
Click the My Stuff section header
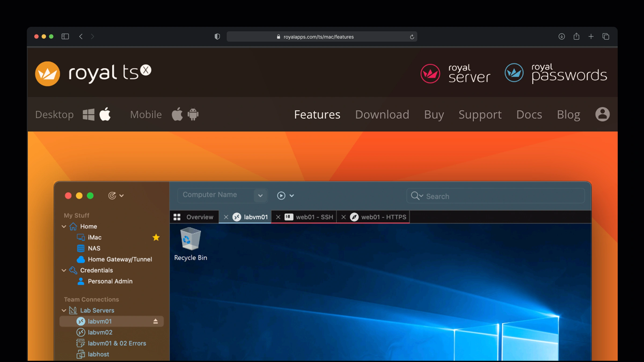[x=76, y=215]
